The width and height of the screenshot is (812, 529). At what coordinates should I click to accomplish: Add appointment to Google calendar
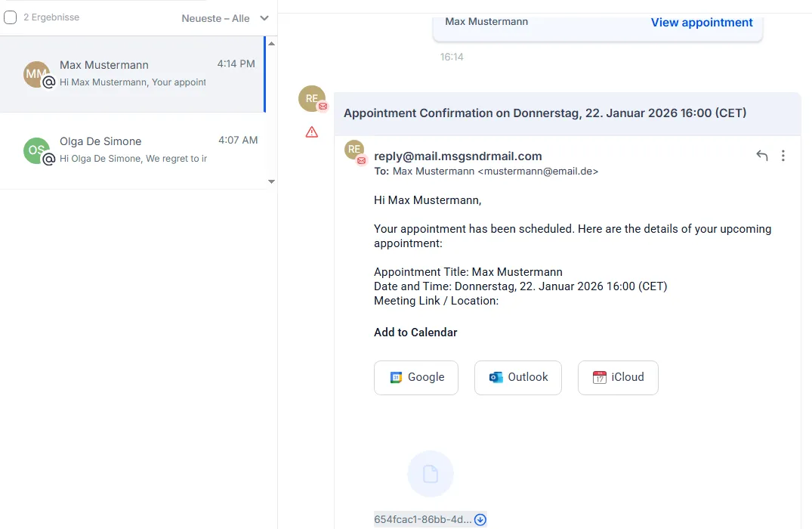point(416,378)
